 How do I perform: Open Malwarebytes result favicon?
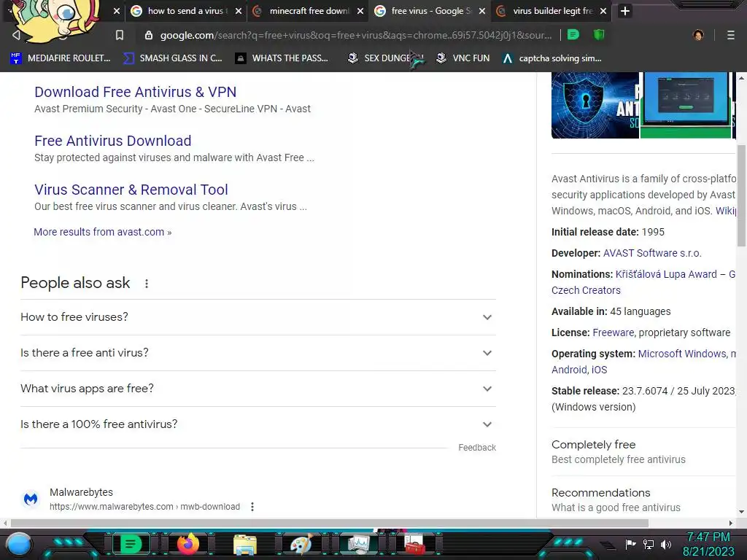pyautogui.click(x=31, y=499)
